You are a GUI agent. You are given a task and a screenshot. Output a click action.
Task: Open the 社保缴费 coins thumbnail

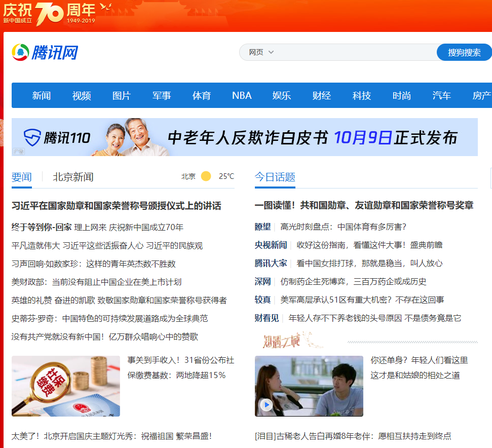pos(66,386)
